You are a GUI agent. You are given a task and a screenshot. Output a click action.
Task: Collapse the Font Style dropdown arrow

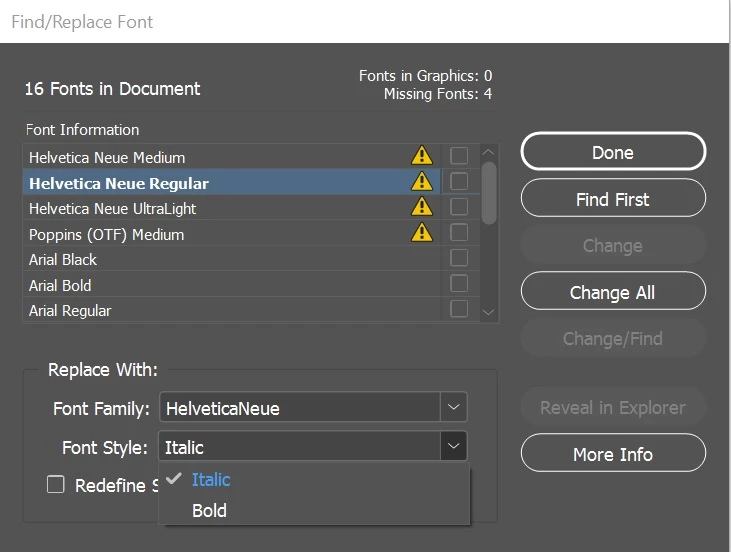click(x=453, y=447)
